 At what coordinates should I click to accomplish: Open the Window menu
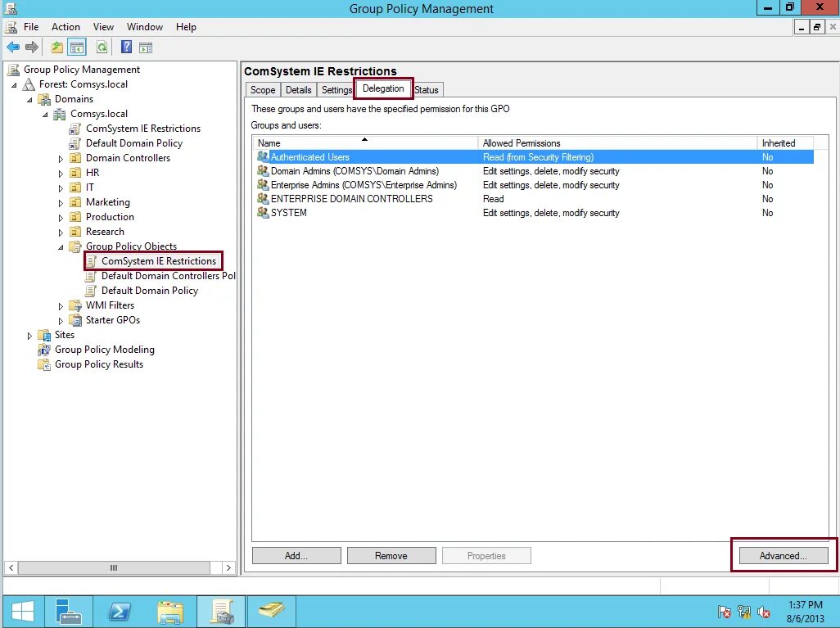[145, 27]
